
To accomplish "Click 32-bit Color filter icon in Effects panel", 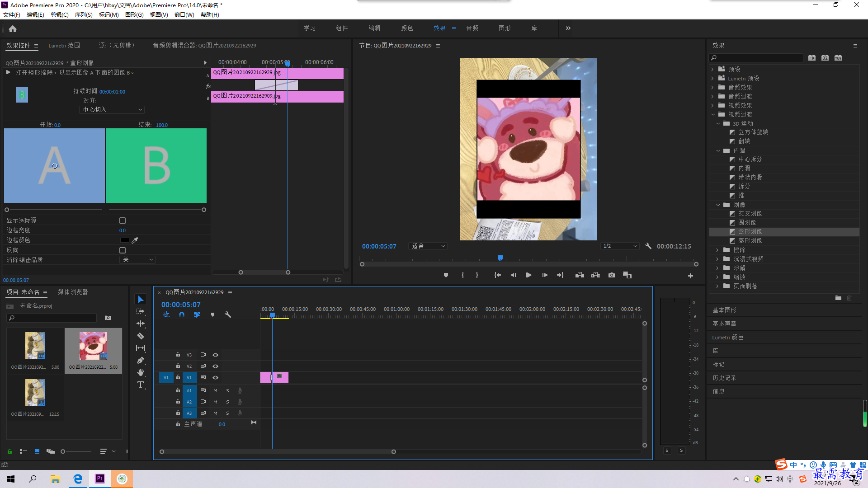I will (825, 58).
